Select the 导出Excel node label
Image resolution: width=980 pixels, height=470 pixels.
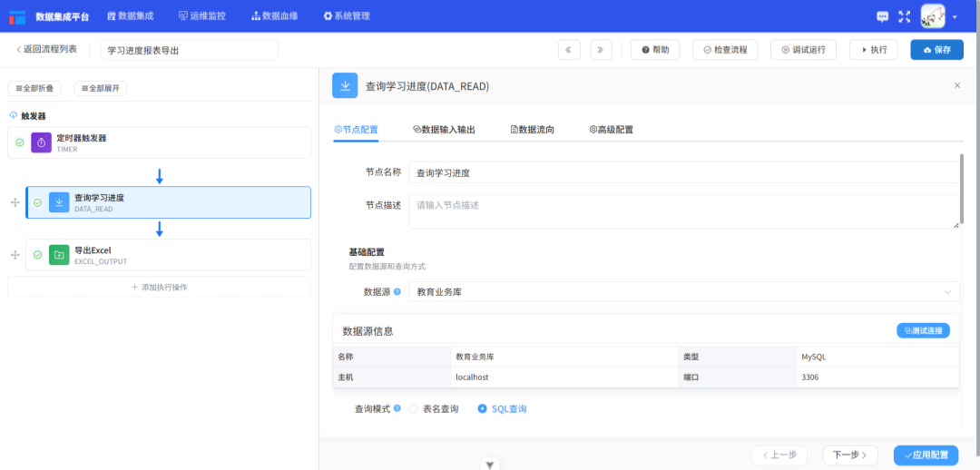(93, 250)
